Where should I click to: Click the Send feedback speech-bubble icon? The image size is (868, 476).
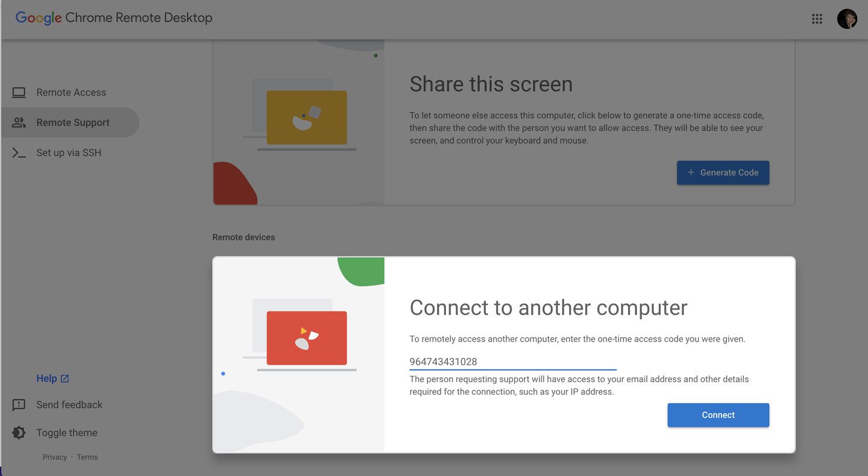[19, 405]
